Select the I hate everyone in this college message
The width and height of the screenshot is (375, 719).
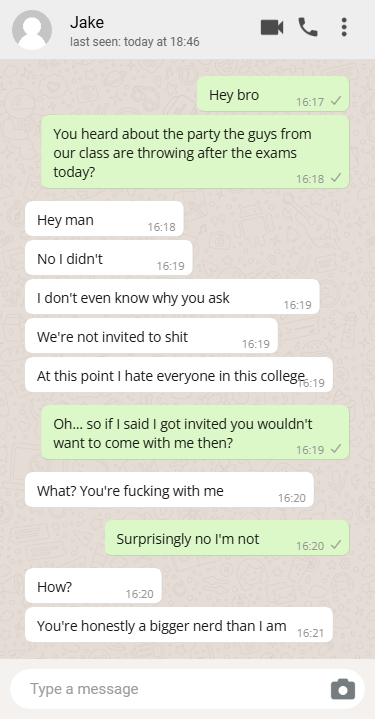click(x=179, y=375)
